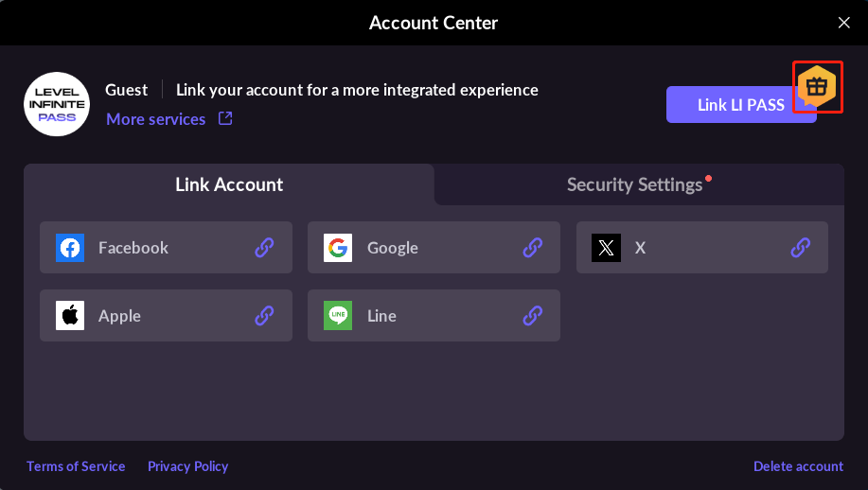Viewport: 868px width, 490px height.
Task: Click the Level Infinite Pass avatar
Action: click(57, 104)
